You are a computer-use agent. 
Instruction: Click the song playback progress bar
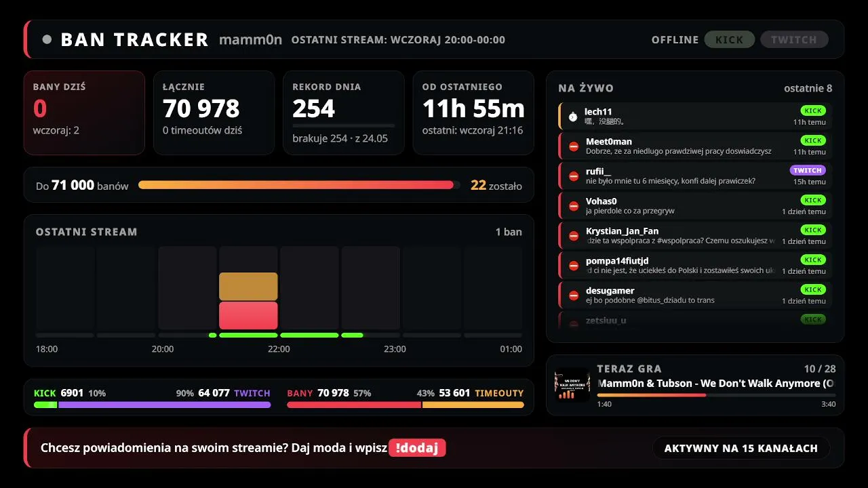click(x=716, y=395)
